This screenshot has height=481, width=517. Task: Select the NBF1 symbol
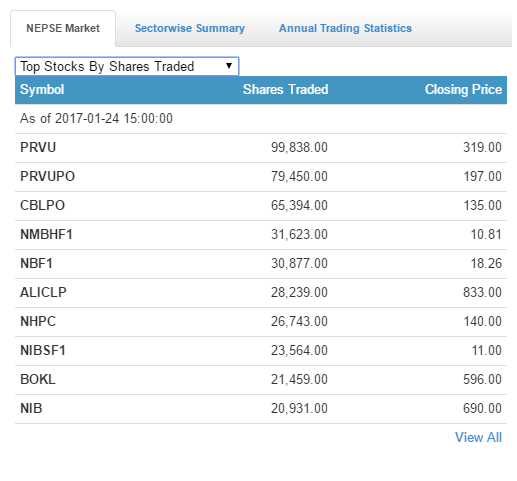(x=36, y=263)
